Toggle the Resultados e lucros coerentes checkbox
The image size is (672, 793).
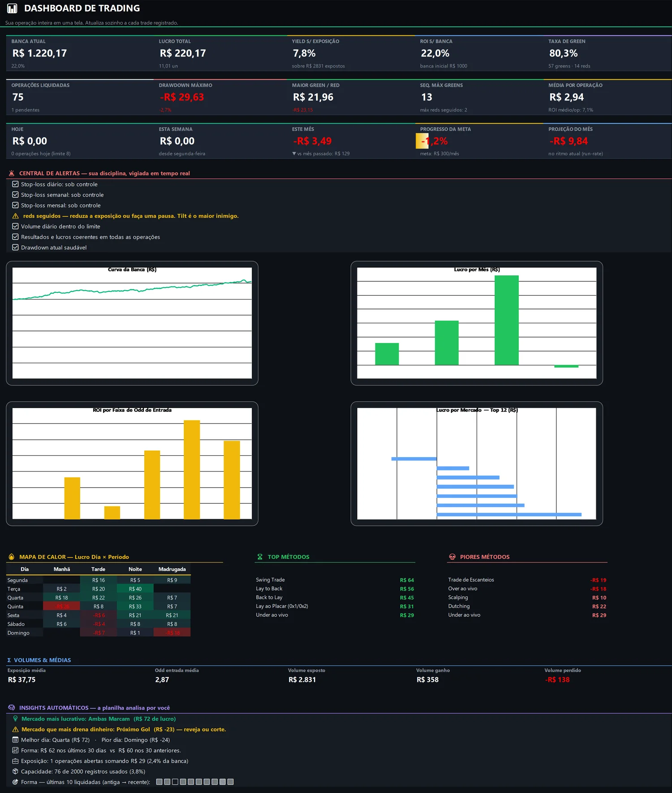(x=15, y=237)
